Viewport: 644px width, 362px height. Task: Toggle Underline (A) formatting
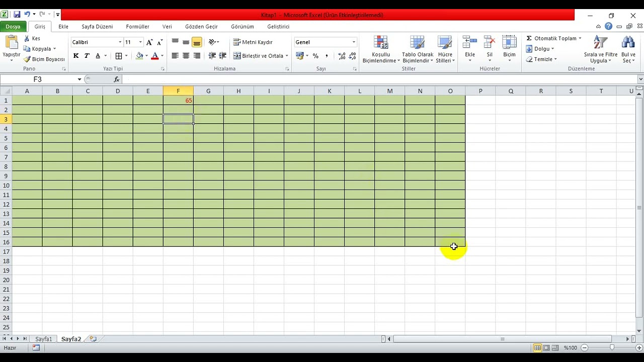98,56
